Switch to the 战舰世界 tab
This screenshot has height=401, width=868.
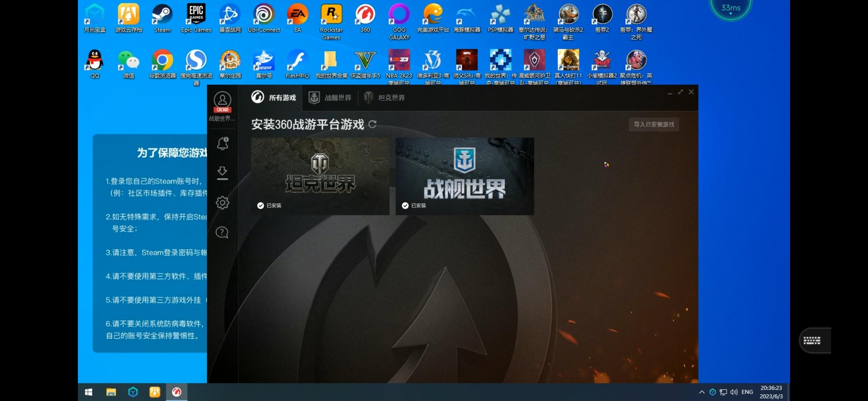330,98
